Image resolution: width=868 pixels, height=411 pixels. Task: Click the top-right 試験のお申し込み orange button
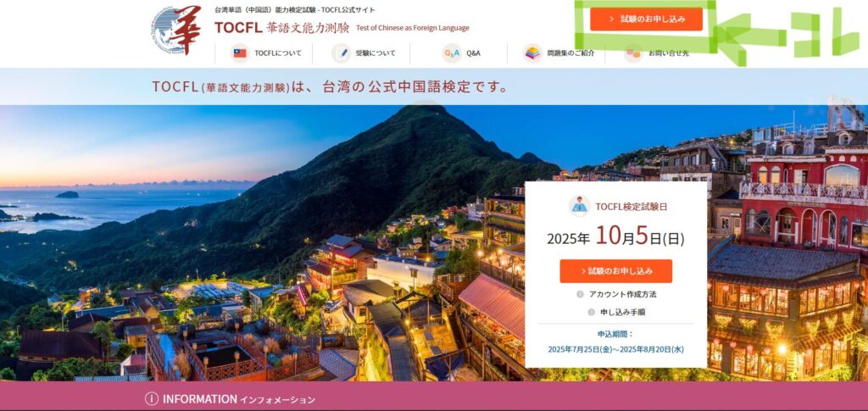646,19
